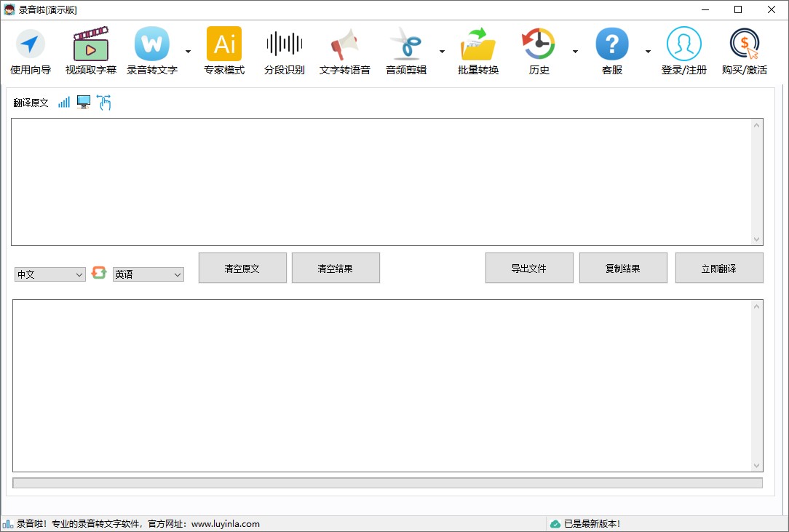Open the 使用向导 guide

coord(30,49)
